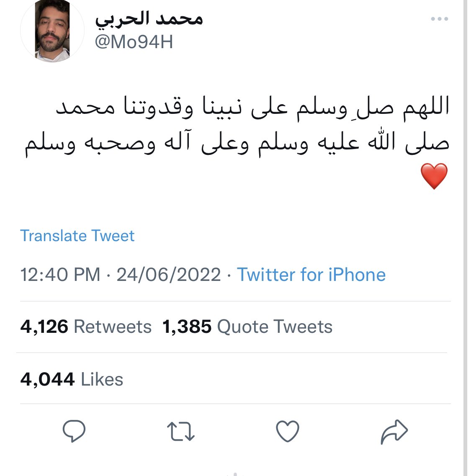The height and width of the screenshot is (476, 471).
Task: Like the tweet with the heart outline icon
Action: [x=287, y=431]
